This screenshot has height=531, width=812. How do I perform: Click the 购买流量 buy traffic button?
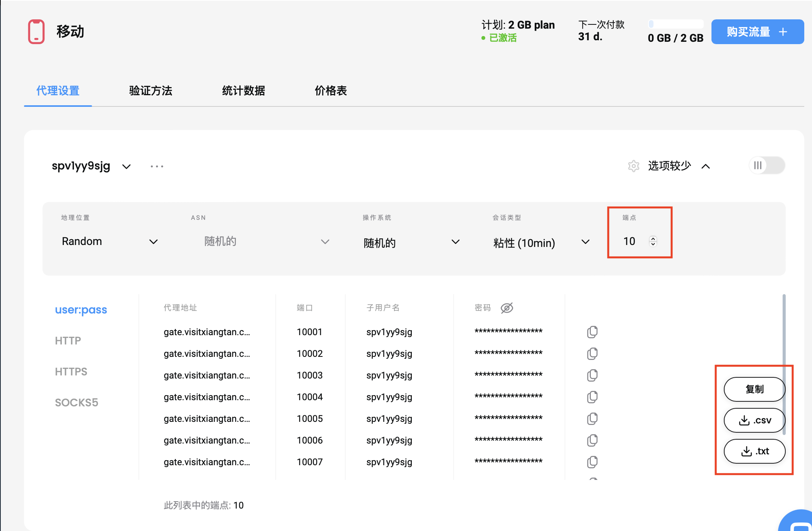[757, 32]
